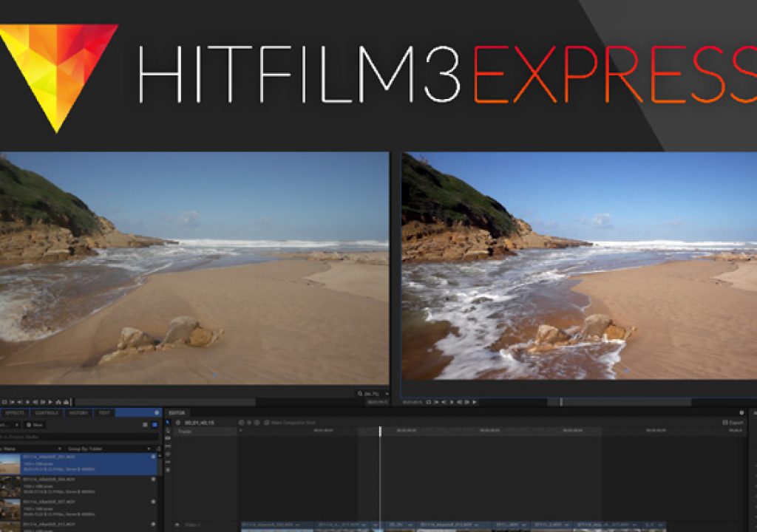The height and width of the screenshot is (532, 757).
Task: Open properties gear of second media clip
Action: 154,480
